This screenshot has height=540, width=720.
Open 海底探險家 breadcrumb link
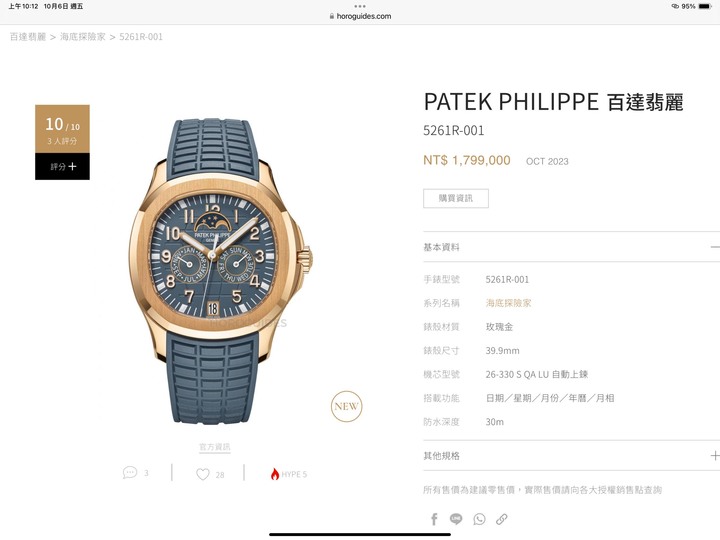(83, 37)
